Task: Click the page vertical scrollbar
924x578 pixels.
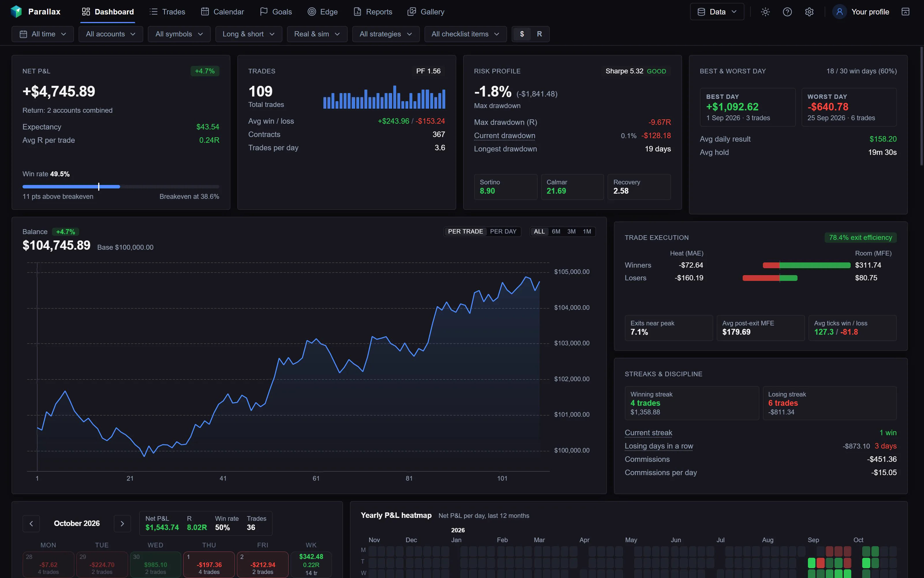Action: [921, 107]
